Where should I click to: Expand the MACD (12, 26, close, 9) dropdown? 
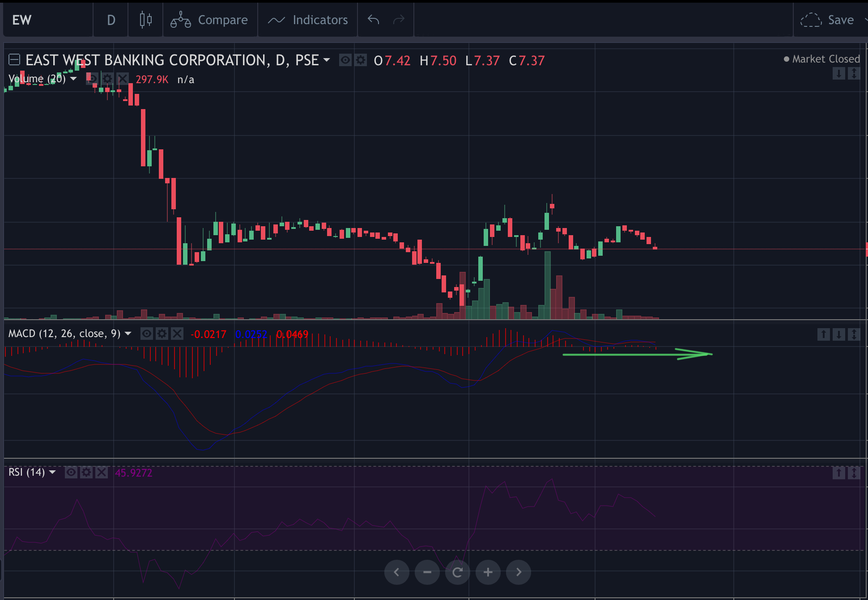point(128,334)
